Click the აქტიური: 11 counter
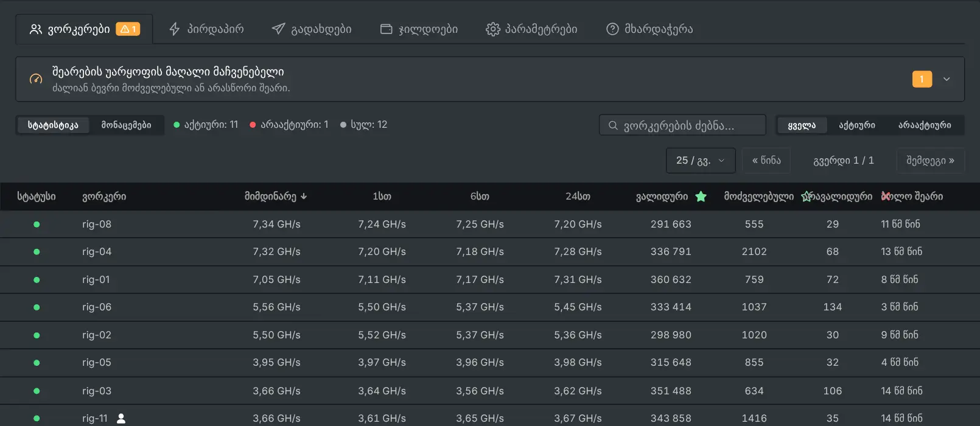The height and width of the screenshot is (426, 980). pos(206,125)
